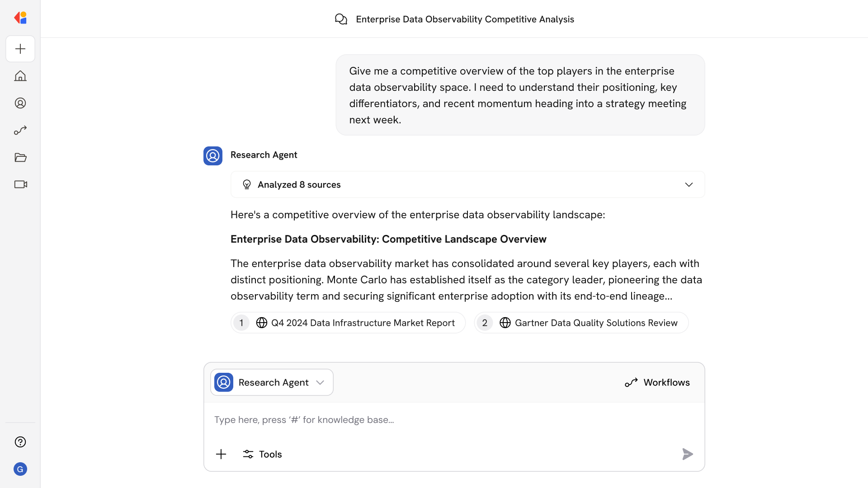
Task: Open the Gartner Data Quality Solutions Review source
Action: point(581,323)
